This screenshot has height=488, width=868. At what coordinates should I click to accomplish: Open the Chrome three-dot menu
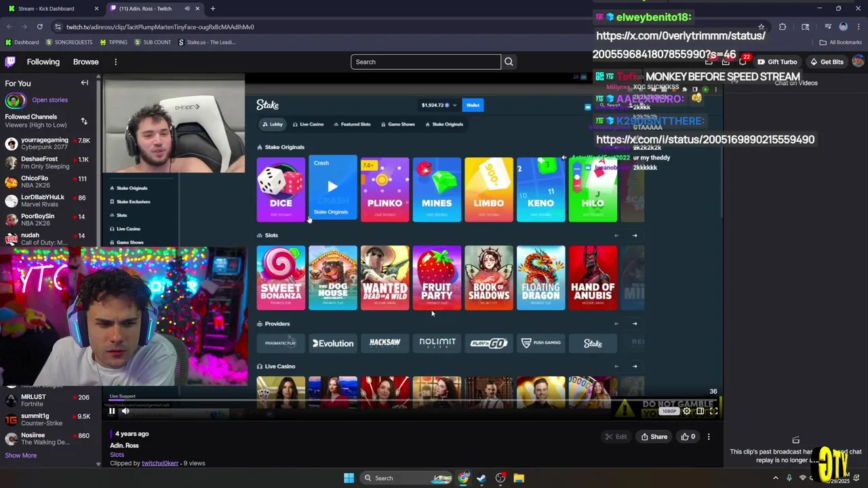coord(858,26)
